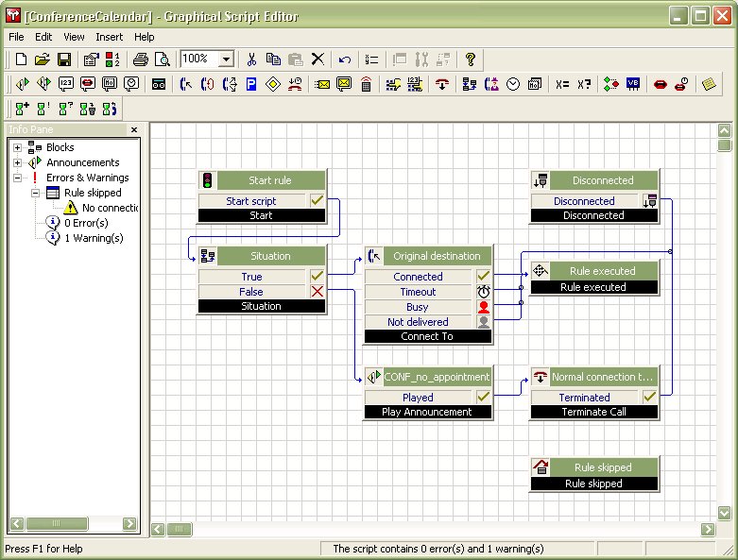Click the Played checkmark in CONF_no_appointment block
Viewport: 738px width, 560px height.
click(483, 398)
